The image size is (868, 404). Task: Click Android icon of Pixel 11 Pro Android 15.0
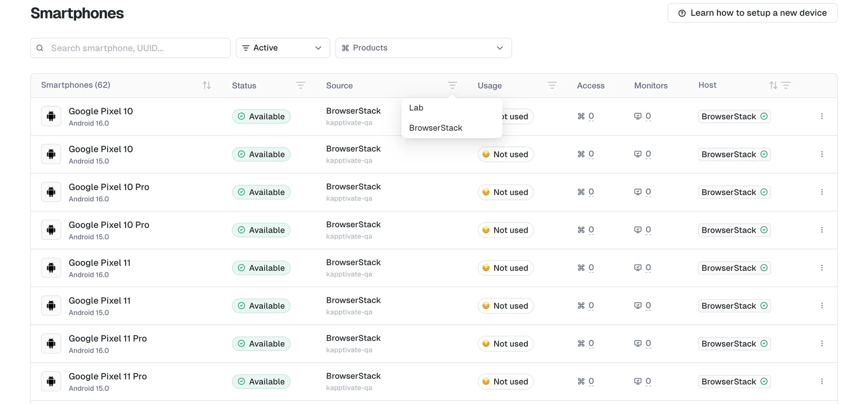(x=51, y=382)
